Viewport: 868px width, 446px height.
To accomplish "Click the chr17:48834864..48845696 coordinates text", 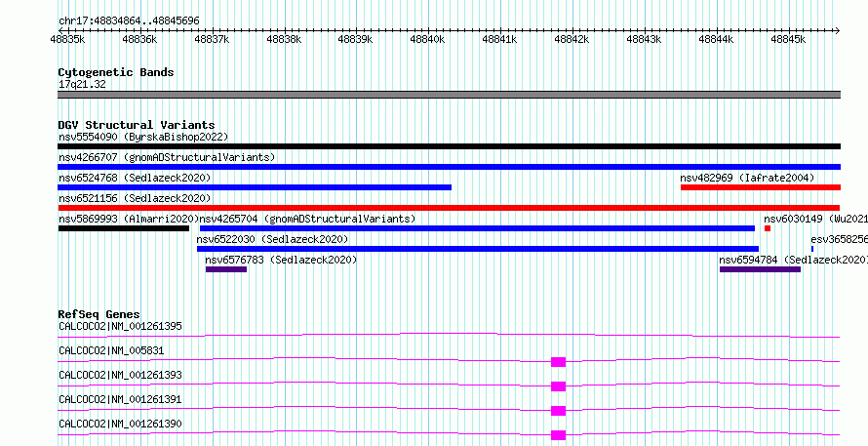I will (x=129, y=20).
